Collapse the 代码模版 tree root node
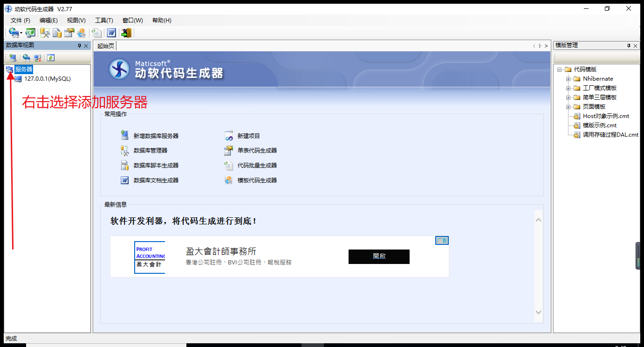 [x=560, y=69]
